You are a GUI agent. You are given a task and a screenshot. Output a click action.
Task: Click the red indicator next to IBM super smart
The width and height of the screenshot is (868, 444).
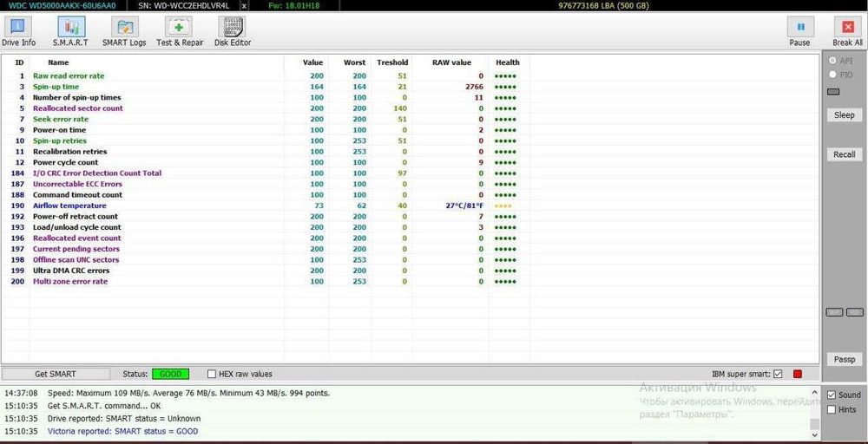coord(797,374)
